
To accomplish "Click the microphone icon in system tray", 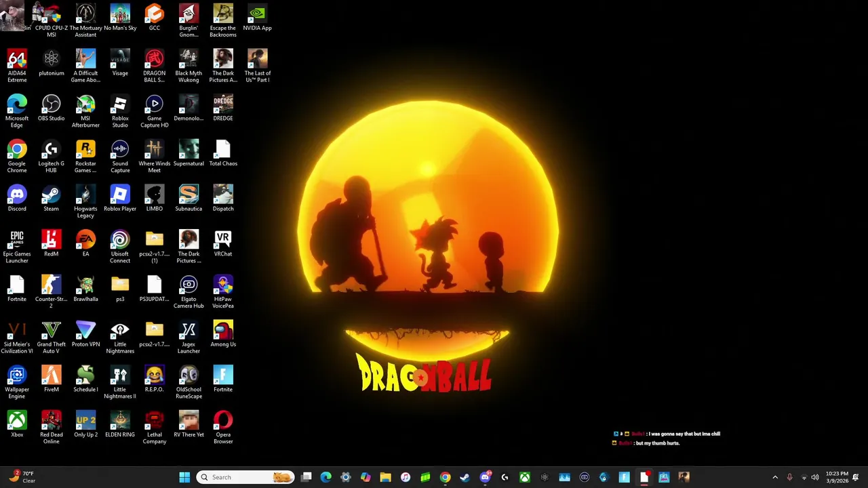I will [789, 477].
